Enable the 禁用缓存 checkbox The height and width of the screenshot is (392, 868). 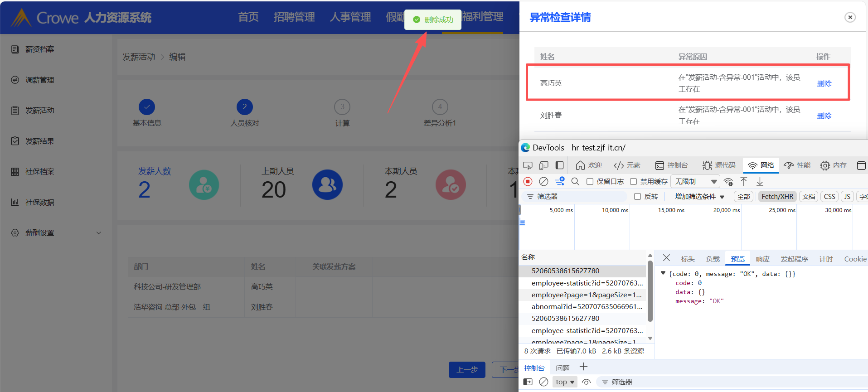click(x=633, y=182)
